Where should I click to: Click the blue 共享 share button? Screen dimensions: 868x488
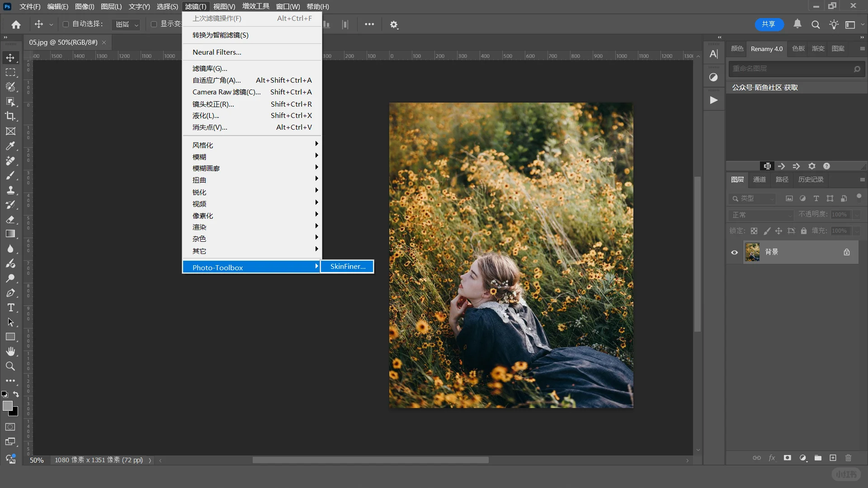[769, 24]
